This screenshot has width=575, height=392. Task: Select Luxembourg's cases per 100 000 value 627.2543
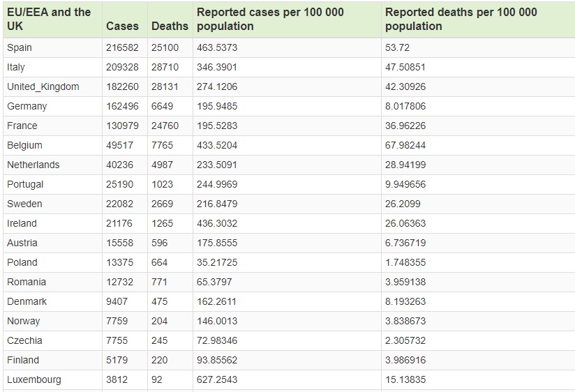click(x=219, y=379)
